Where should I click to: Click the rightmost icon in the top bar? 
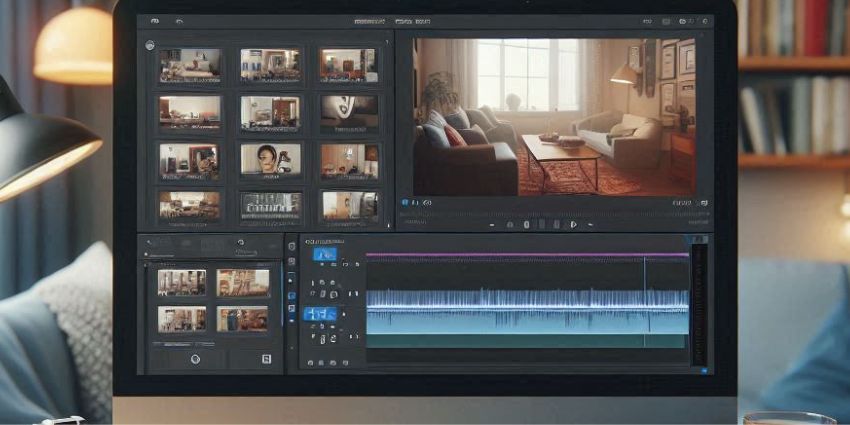(705, 22)
